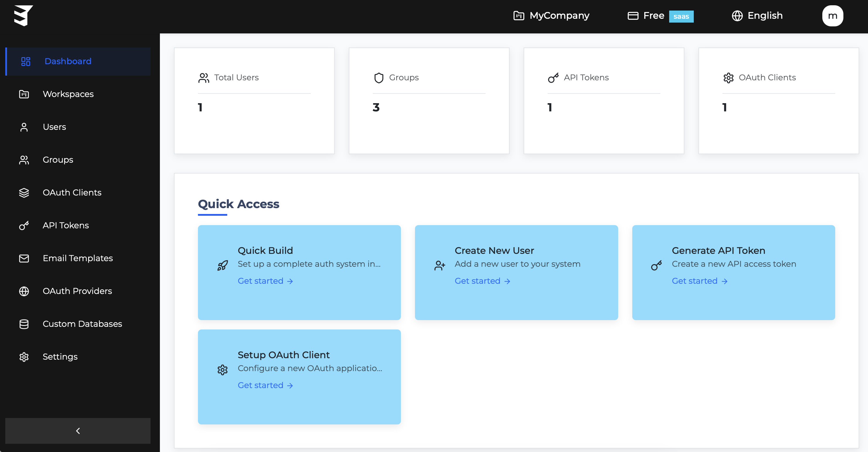Click the Generate API Token card title
Screen dimensions: 868x452
point(718,251)
